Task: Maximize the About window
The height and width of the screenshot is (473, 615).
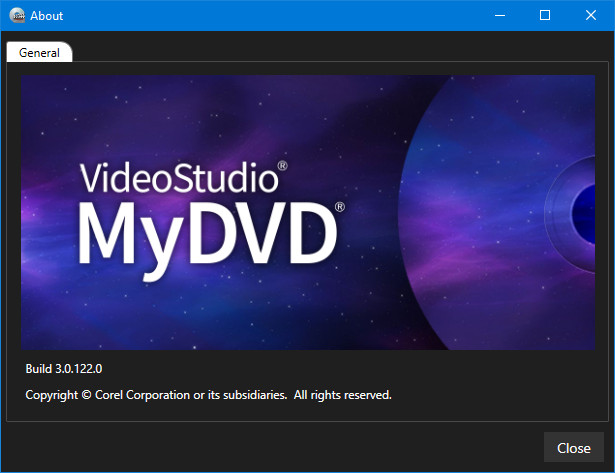Action: [x=545, y=15]
